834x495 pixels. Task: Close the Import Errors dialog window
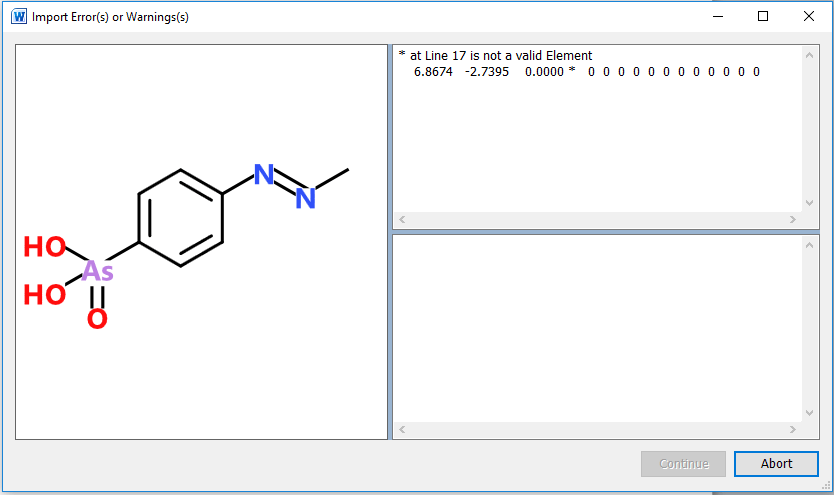pos(808,17)
